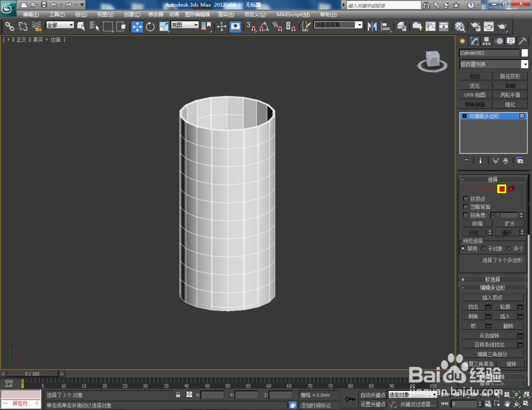
Task: Enable 按角度 checkbox
Action: (465, 215)
